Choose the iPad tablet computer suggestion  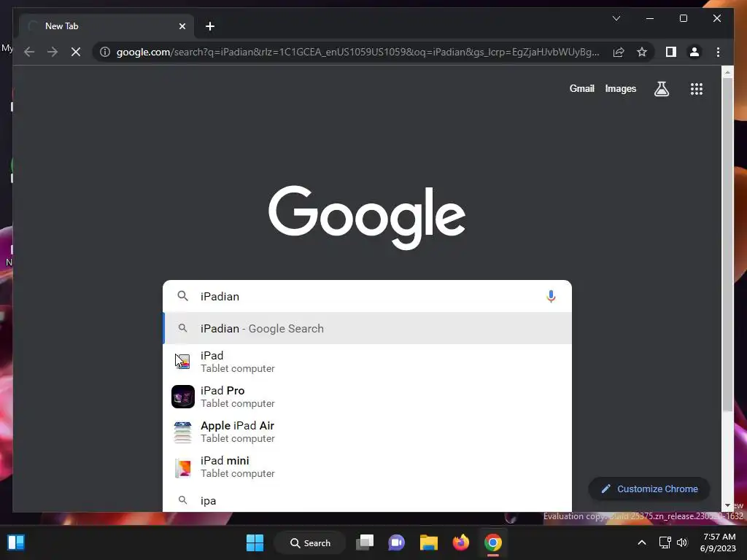(x=368, y=362)
